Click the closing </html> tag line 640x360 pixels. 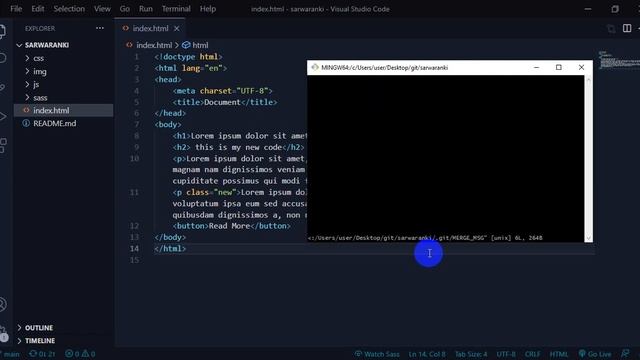click(170, 249)
